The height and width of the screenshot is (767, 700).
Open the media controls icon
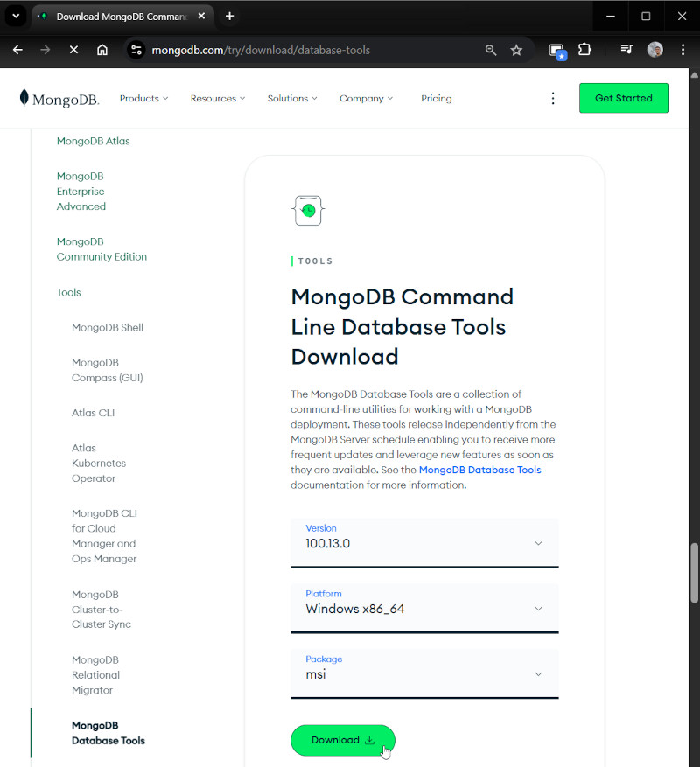click(x=626, y=50)
